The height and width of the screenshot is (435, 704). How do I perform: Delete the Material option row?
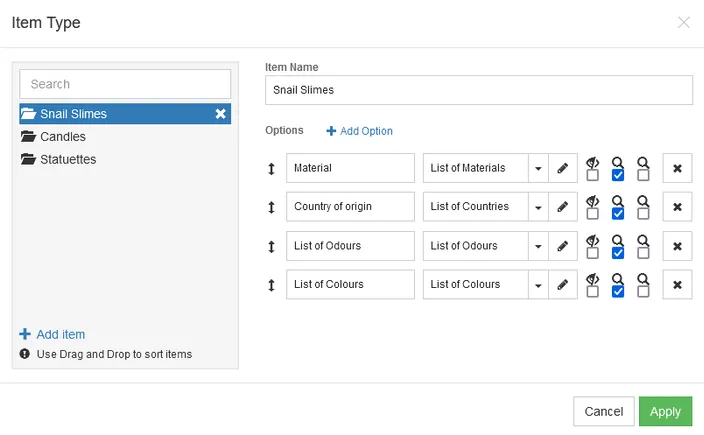[x=678, y=168]
